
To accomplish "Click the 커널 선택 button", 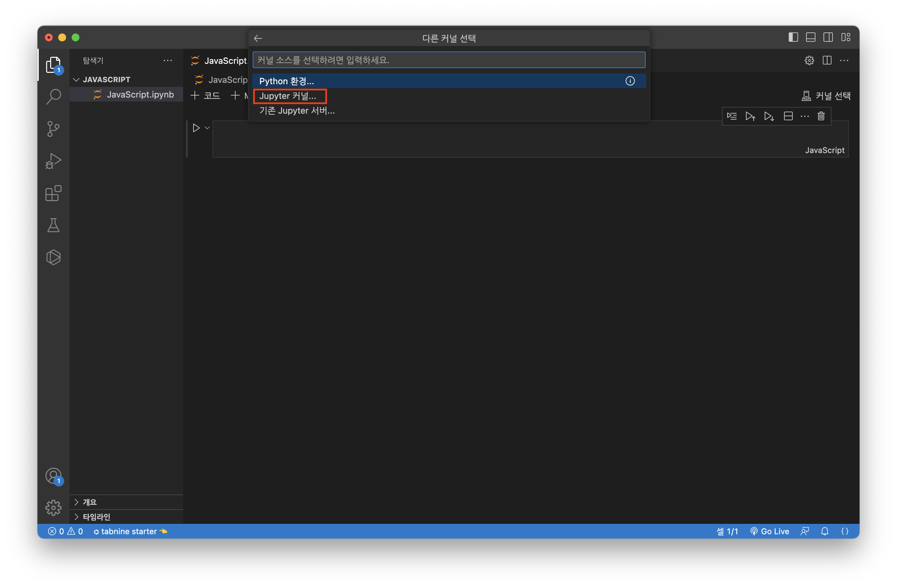I will point(826,96).
